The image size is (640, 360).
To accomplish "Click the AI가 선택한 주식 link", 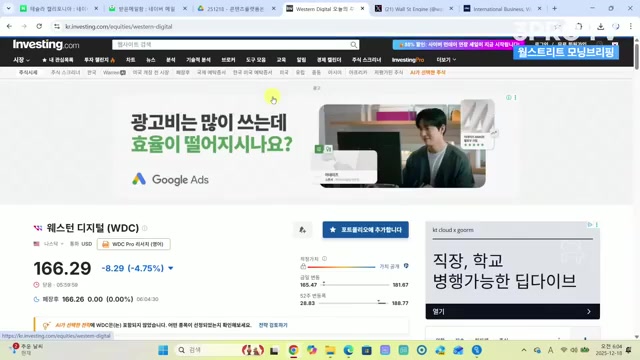I will click(x=428, y=73).
